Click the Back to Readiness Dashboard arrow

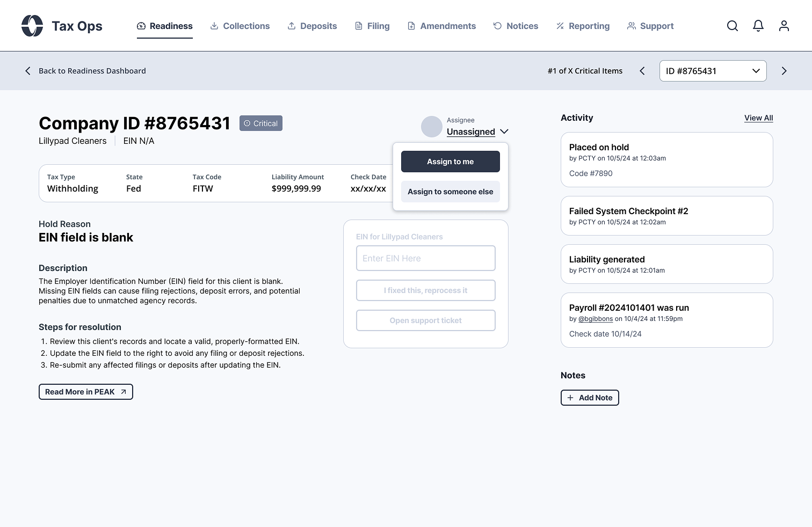(28, 71)
